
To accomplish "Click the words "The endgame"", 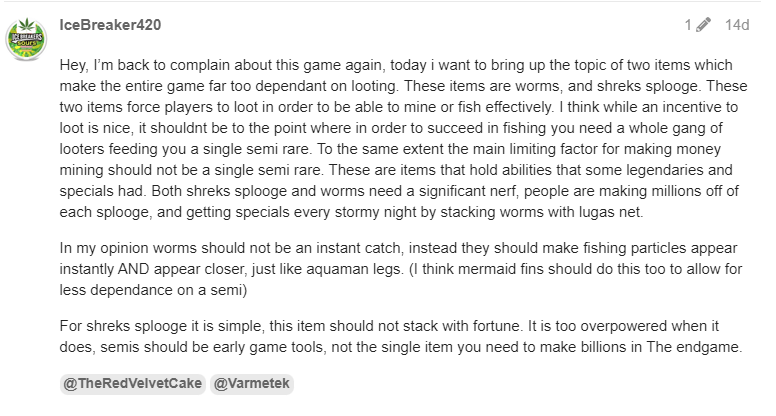I will [x=693, y=347].
